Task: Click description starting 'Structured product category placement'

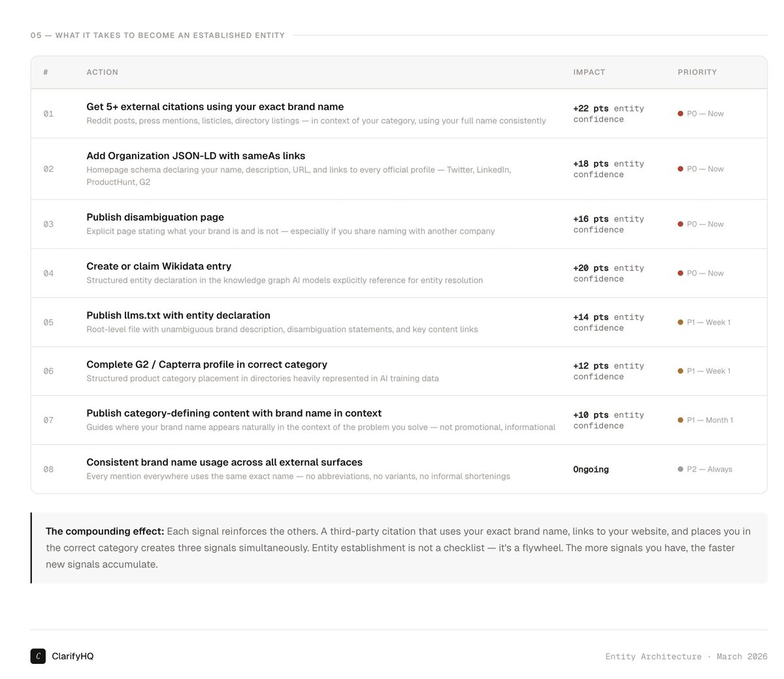Action: click(x=263, y=378)
